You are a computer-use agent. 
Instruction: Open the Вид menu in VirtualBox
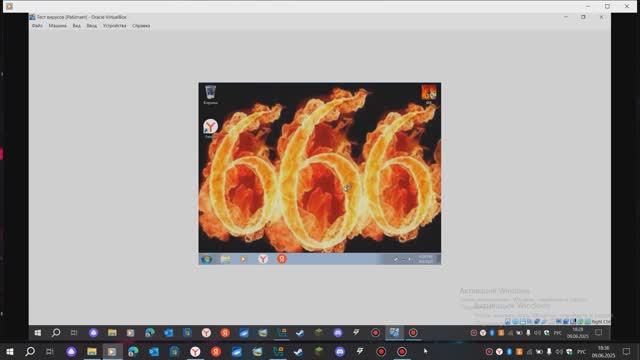click(76, 26)
